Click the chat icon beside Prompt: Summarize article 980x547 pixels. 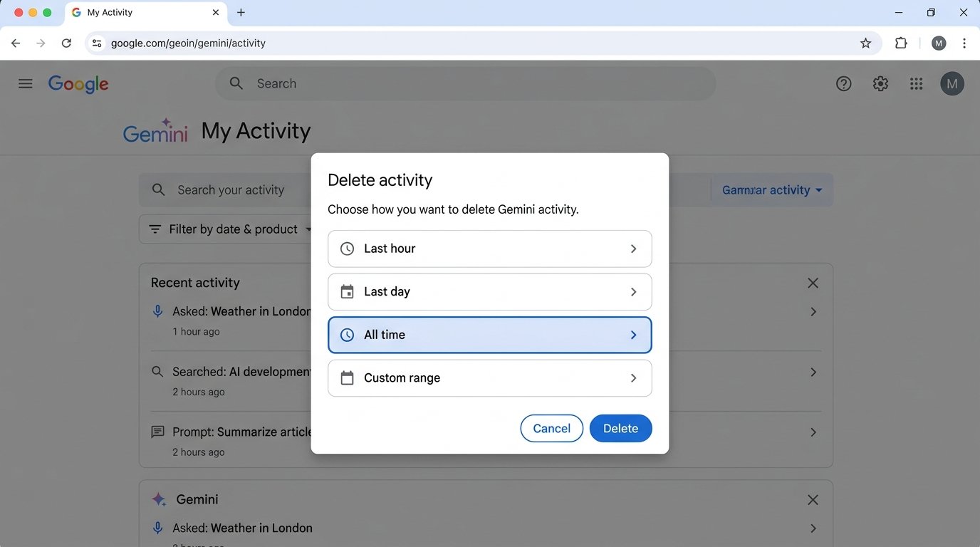pos(158,432)
